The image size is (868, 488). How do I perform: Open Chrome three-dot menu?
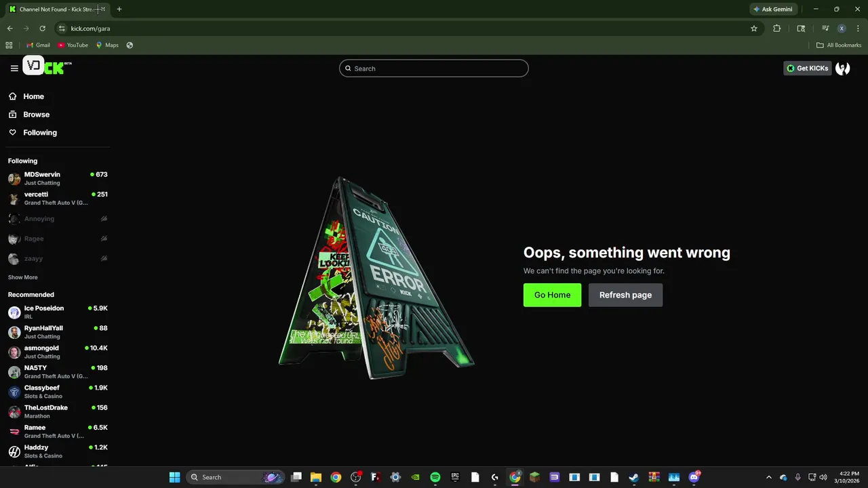[x=857, y=28]
